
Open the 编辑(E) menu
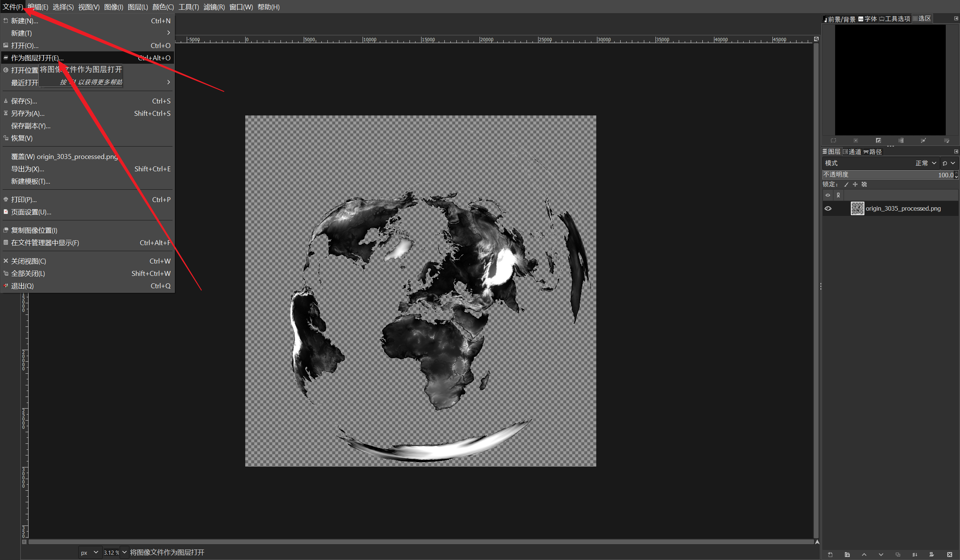pos(38,7)
